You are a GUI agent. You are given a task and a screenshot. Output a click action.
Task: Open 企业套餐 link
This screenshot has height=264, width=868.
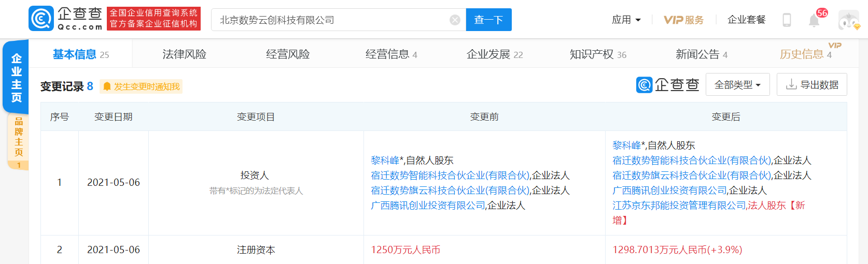pos(746,20)
